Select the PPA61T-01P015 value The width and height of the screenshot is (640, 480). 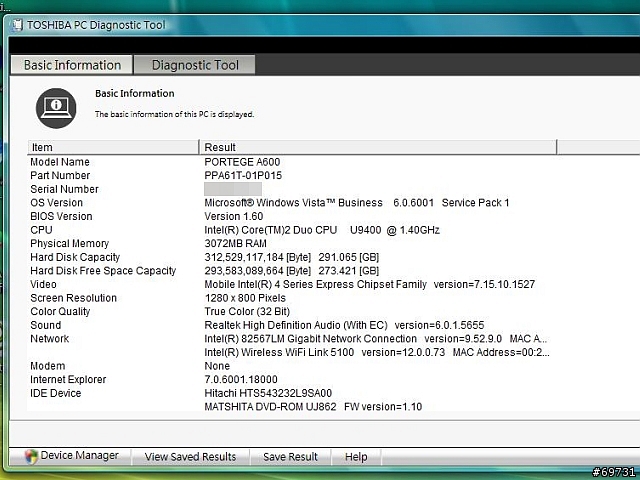tap(243, 176)
